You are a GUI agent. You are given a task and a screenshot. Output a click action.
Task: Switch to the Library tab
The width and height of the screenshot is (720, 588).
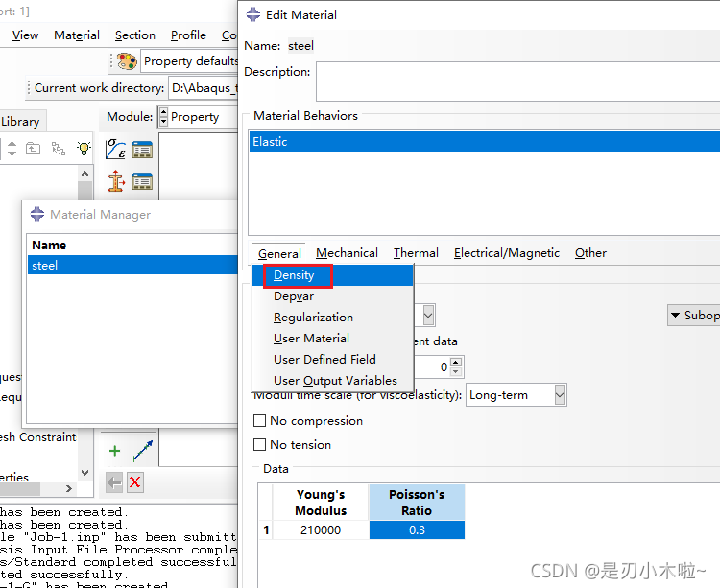coord(21,122)
